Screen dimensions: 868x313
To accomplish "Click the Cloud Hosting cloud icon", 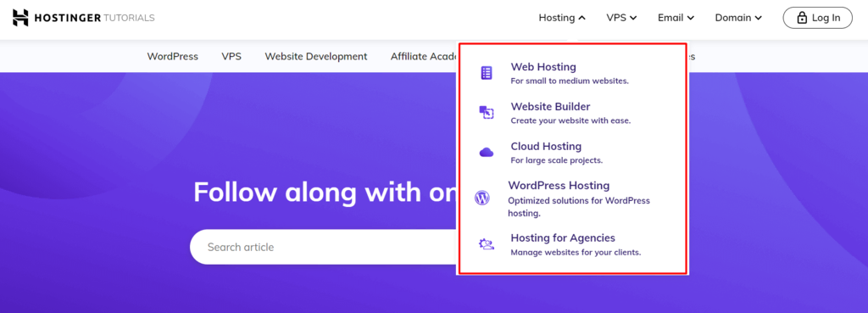I will pyautogui.click(x=486, y=153).
